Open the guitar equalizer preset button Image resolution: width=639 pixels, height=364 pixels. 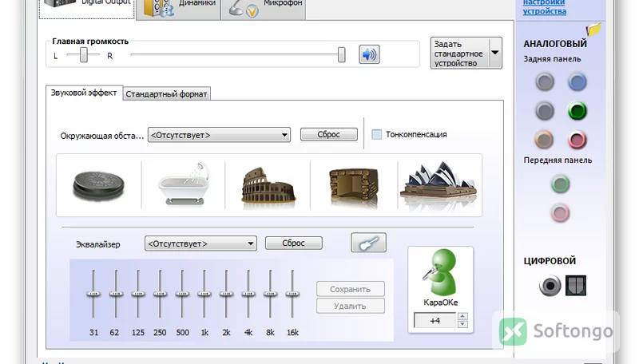(x=369, y=243)
